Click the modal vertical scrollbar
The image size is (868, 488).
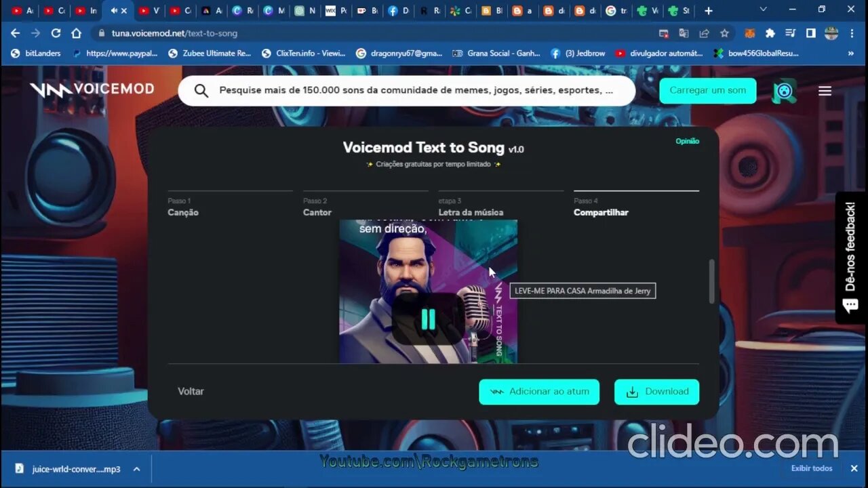click(x=711, y=281)
